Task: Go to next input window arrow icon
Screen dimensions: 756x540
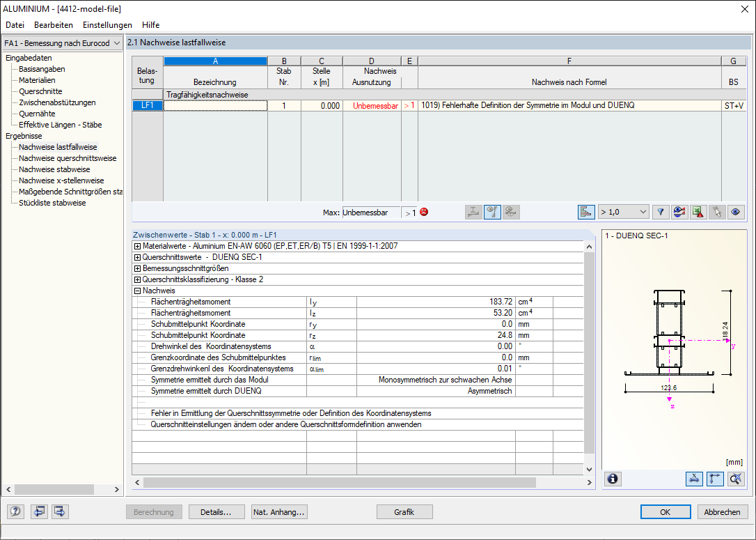Action: [x=60, y=511]
